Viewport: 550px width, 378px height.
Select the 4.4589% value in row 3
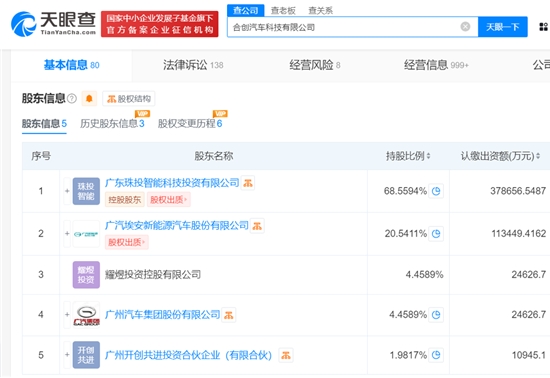click(x=424, y=274)
